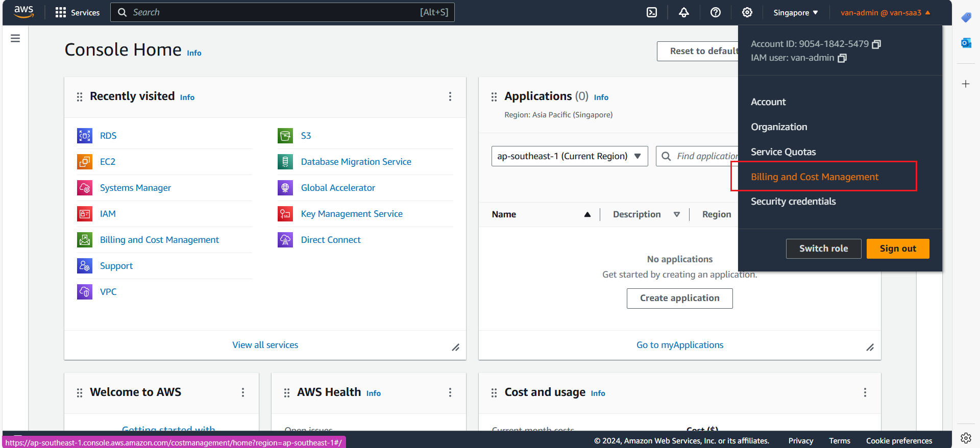Open the Privacy footer link

point(800,441)
